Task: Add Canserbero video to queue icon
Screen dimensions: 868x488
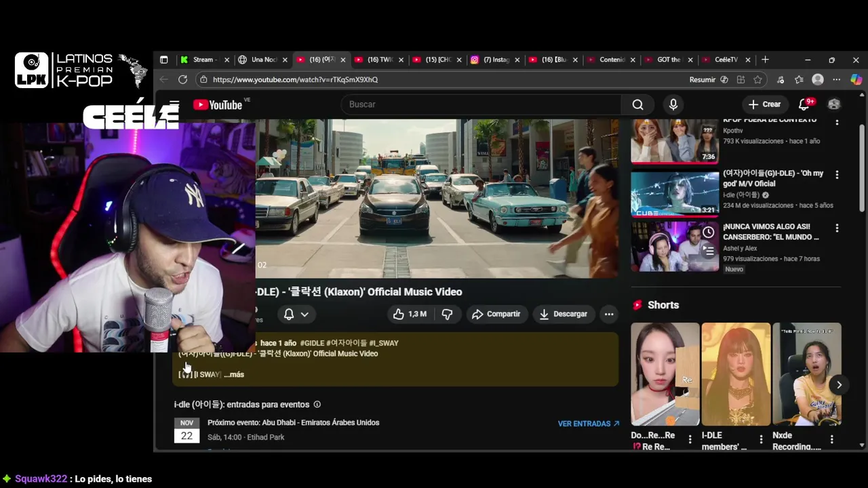Action: coord(708,251)
